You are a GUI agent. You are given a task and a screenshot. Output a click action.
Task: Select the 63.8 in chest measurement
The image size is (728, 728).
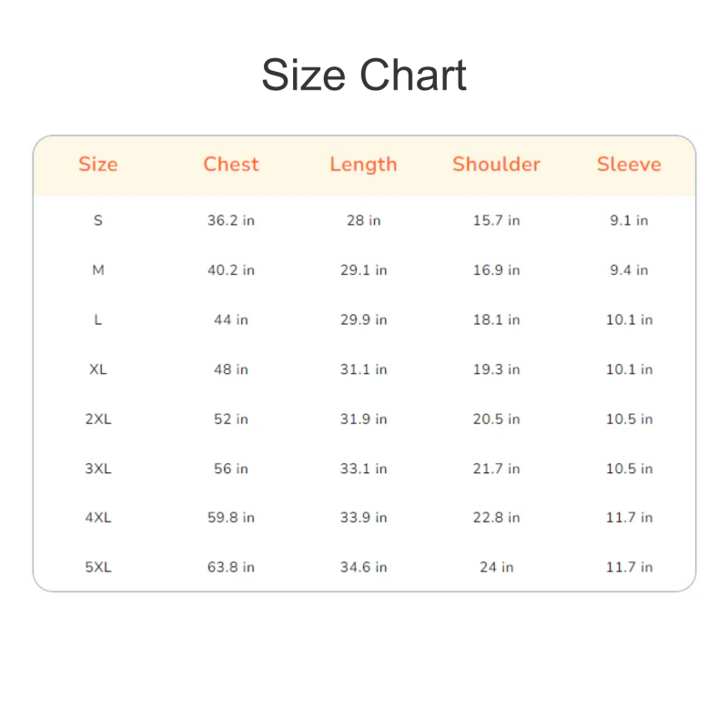coord(231,567)
